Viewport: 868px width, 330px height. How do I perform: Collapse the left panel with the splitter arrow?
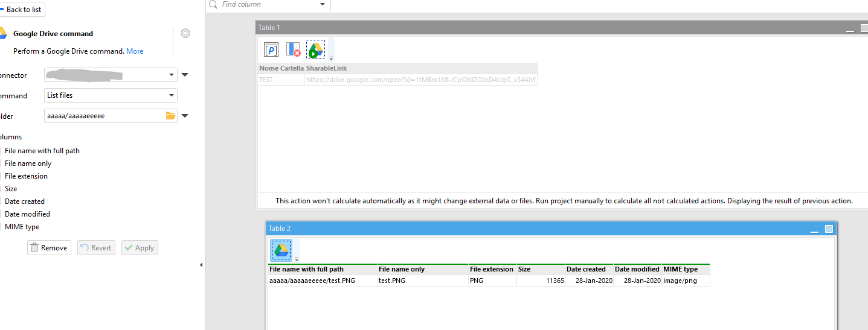point(201,265)
